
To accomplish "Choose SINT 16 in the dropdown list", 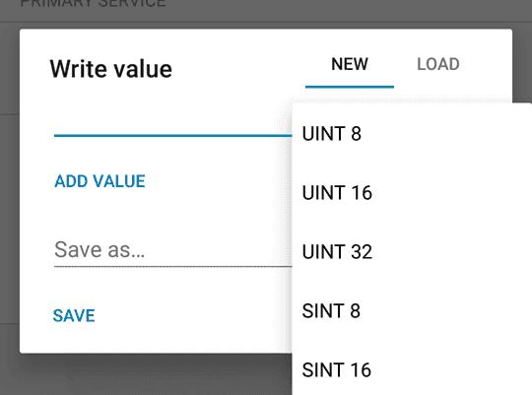I will pyautogui.click(x=412, y=369).
